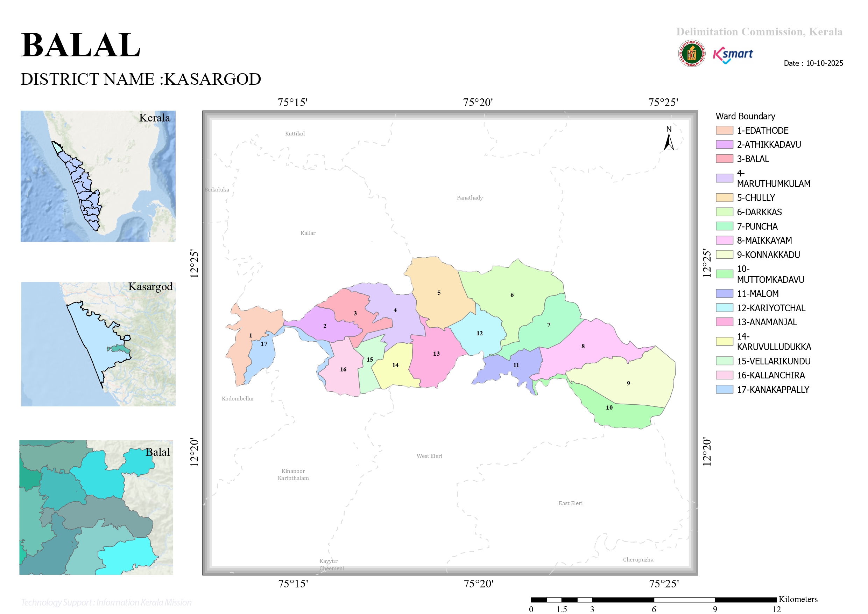
Task: Click ward 11 region on the map
Action: coord(516,365)
